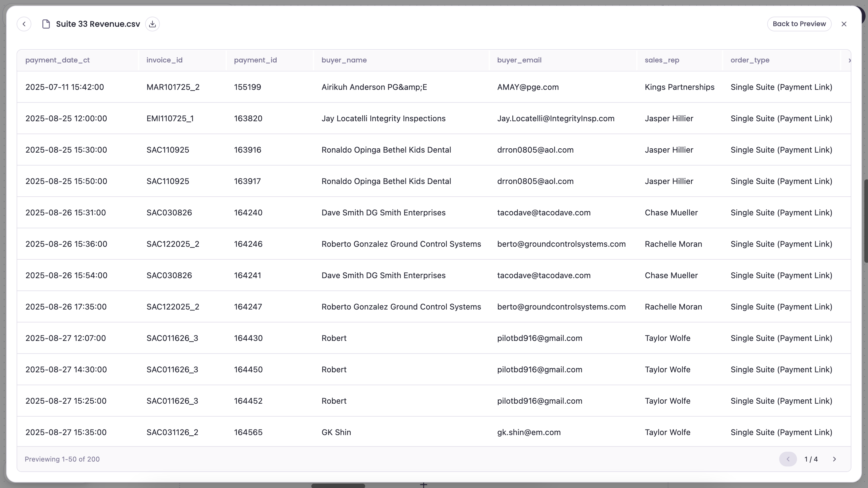Image resolution: width=868 pixels, height=488 pixels.
Task: Click the order_type column header
Action: 750,60
